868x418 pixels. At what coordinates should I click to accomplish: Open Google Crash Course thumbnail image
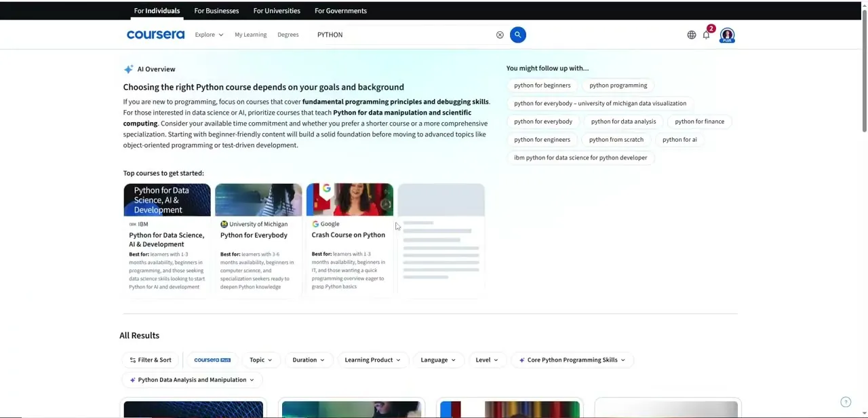(350, 199)
